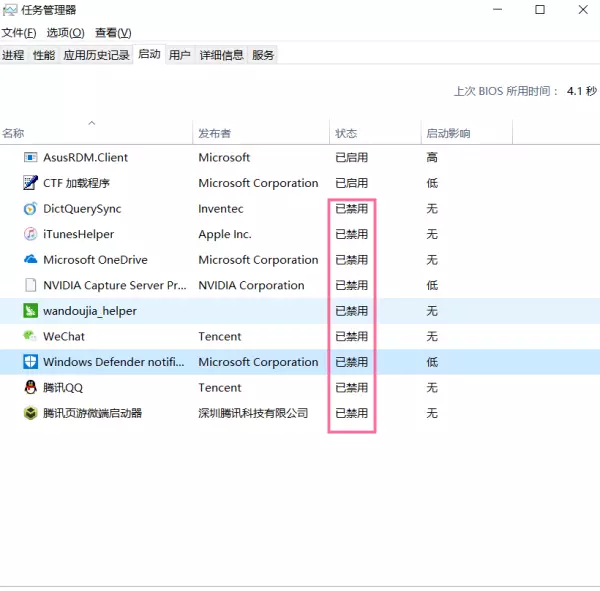Click the 腾讯页游微端启动器 icon
Viewport: 600px width, 591px height.
31,413
